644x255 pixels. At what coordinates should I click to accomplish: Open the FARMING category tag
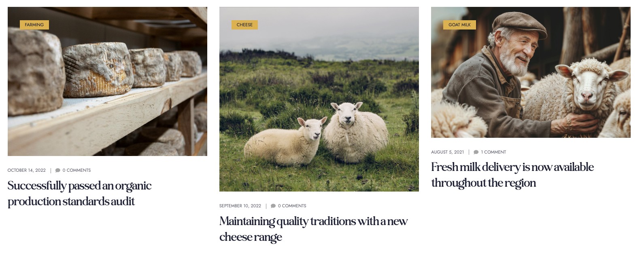point(34,25)
